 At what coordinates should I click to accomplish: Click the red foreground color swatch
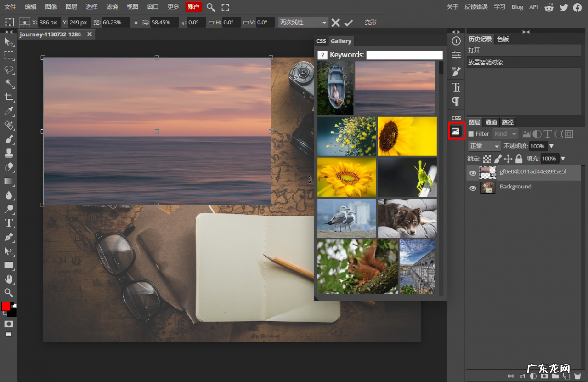tap(6, 306)
